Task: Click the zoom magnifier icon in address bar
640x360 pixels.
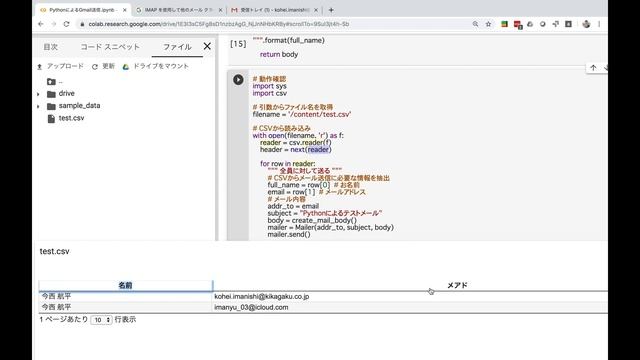Action: coord(475,24)
